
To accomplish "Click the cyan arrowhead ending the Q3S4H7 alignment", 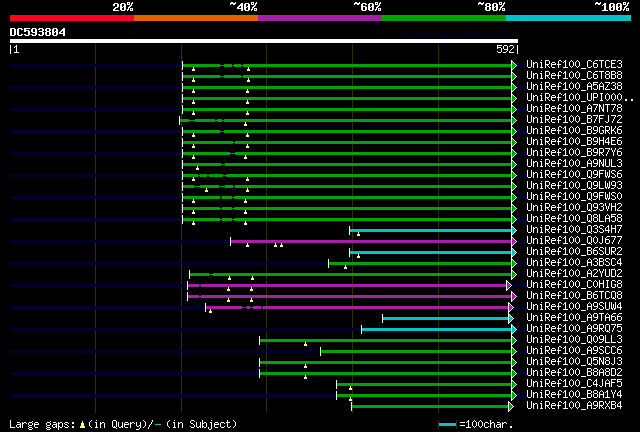I will 514,231.
